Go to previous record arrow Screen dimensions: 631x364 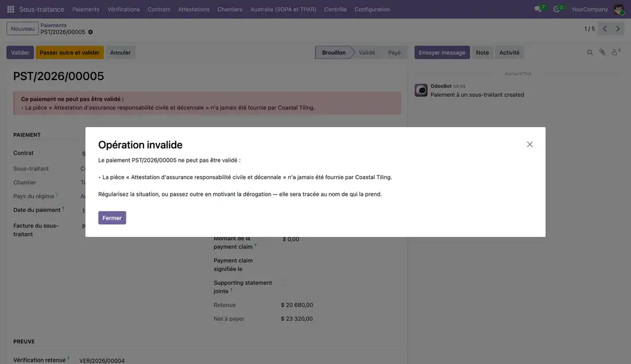click(605, 29)
